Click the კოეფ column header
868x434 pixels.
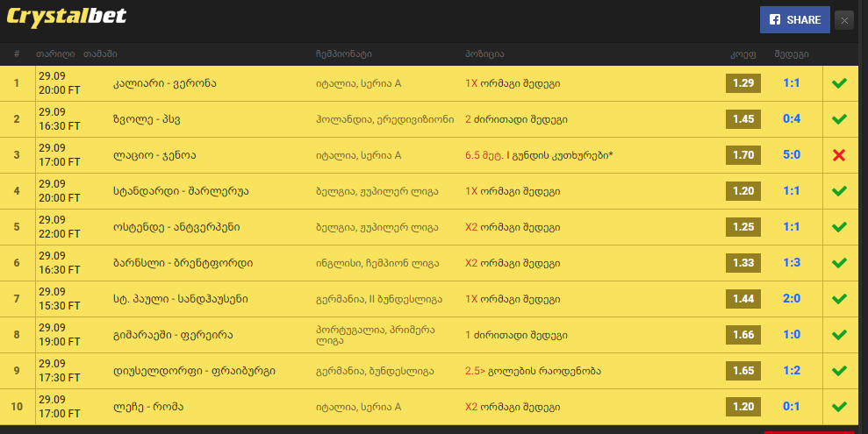(742, 54)
